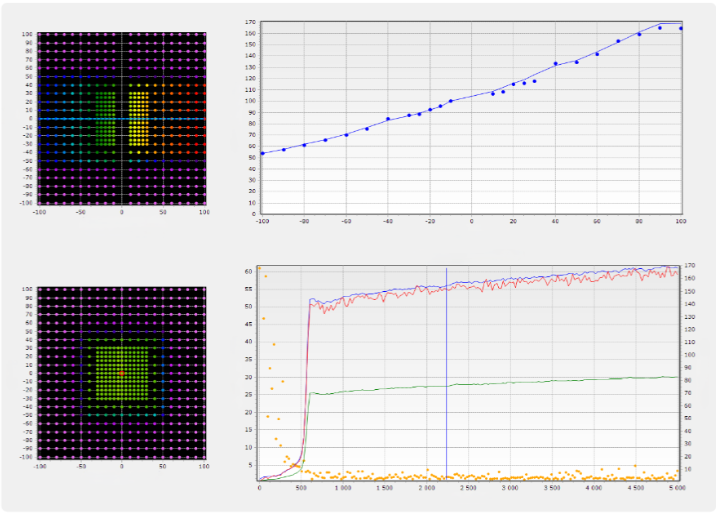Click the last data point at x=100 in top-right chart

point(681,28)
